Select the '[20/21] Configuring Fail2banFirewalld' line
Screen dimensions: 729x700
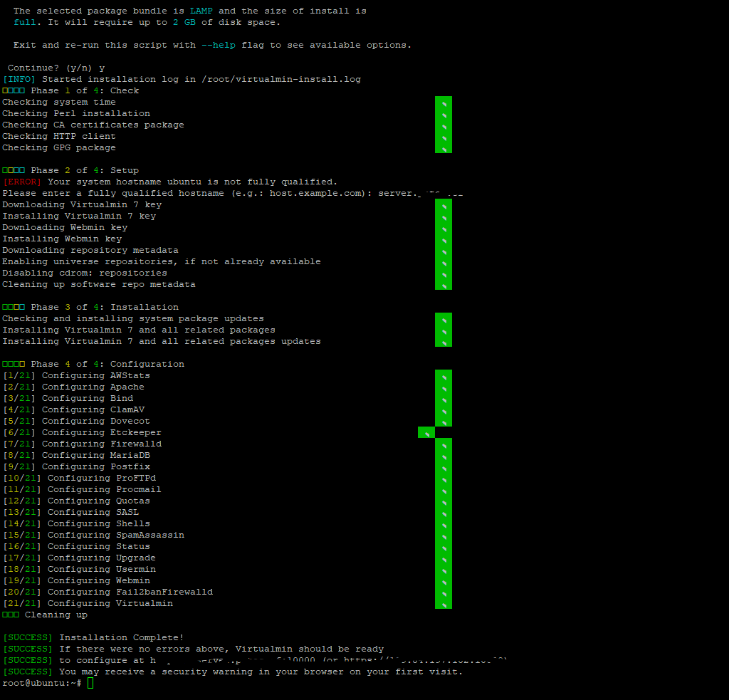108,592
